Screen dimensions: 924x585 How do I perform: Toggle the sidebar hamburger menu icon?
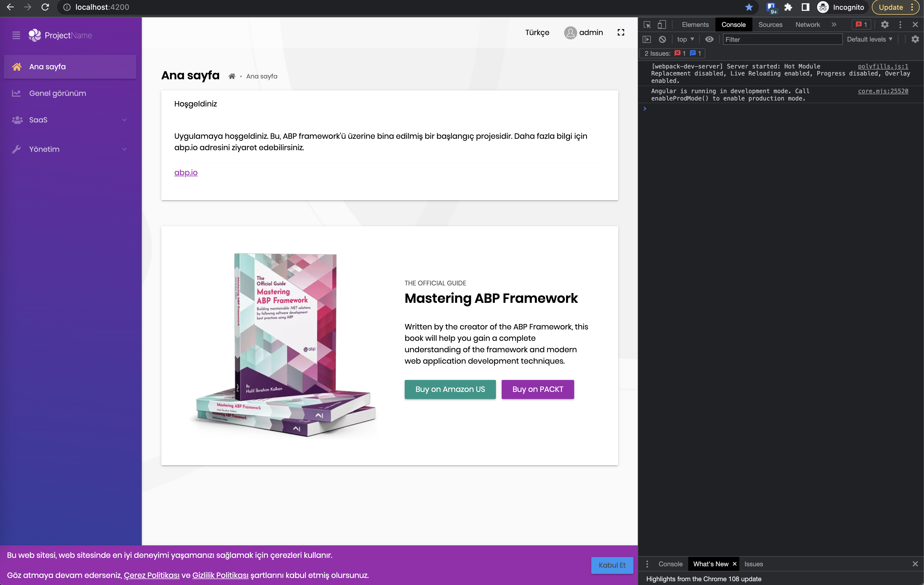16,35
